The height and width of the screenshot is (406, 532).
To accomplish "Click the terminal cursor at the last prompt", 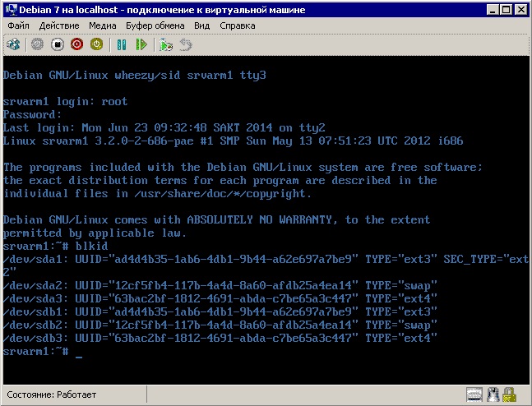I will pyautogui.click(x=79, y=357).
